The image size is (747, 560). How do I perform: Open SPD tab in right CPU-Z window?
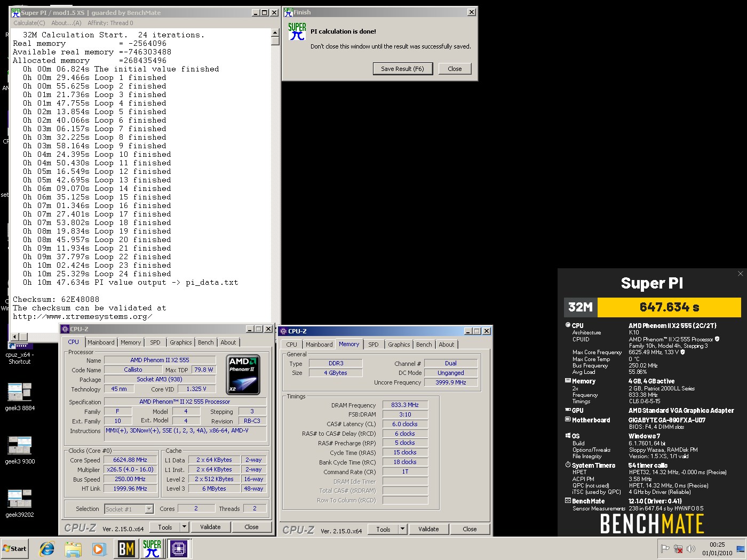pyautogui.click(x=373, y=345)
